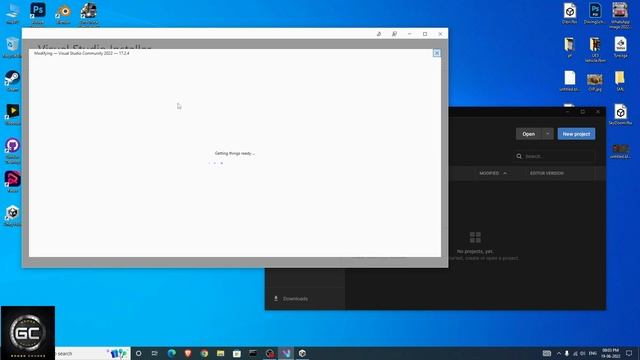Switch to Unity Hub taskbar icon
Viewport: 640px width, 360px height.
pyautogui.click(x=302, y=353)
